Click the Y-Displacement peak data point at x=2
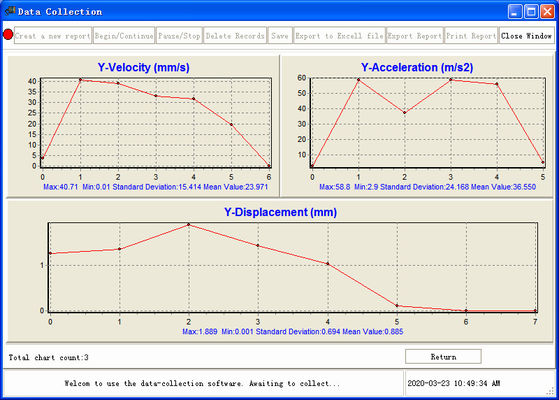Screen dimensions: 559x400 click(189, 225)
